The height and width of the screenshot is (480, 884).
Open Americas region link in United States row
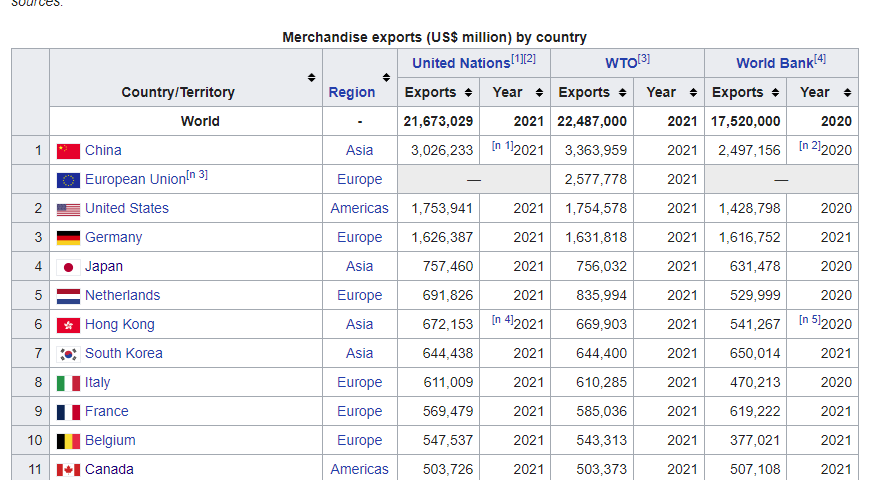tap(360, 208)
